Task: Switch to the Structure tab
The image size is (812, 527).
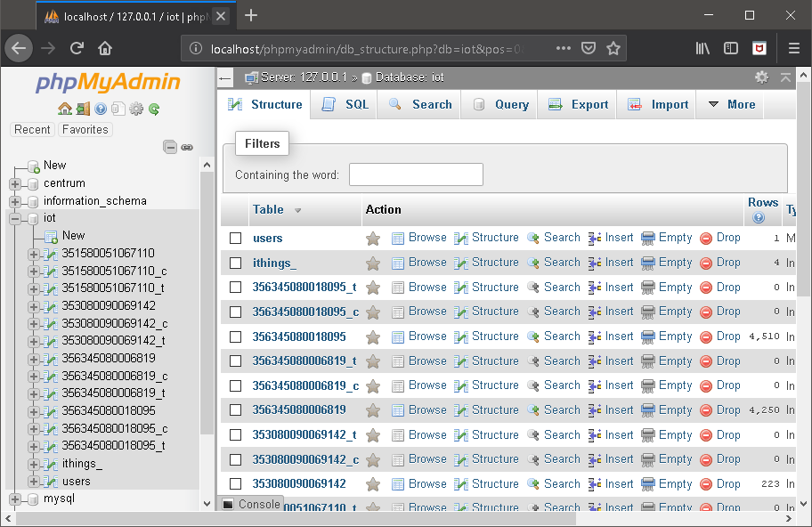Action: [264, 104]
